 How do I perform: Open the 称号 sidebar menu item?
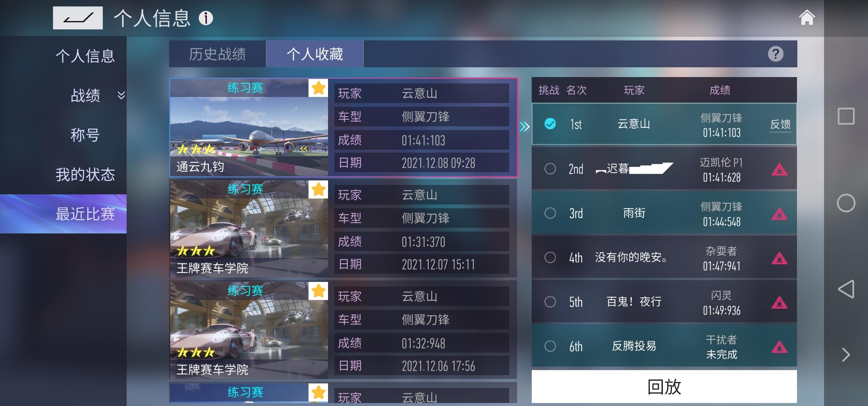pos(85,135)
